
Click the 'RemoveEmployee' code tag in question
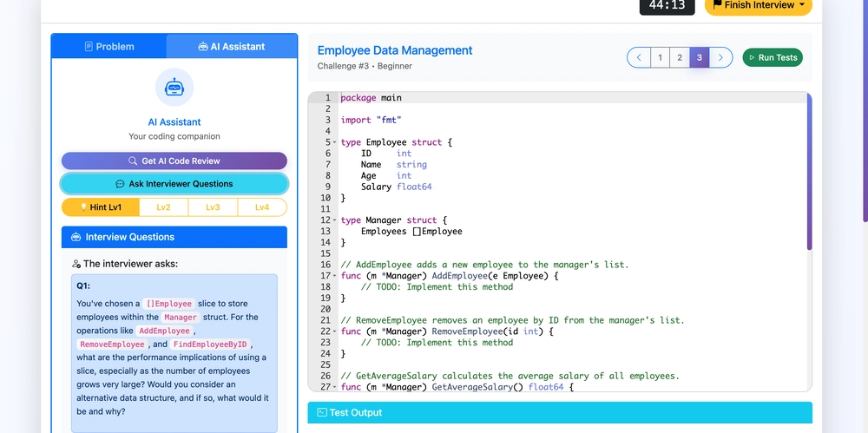tap(112, 344)
